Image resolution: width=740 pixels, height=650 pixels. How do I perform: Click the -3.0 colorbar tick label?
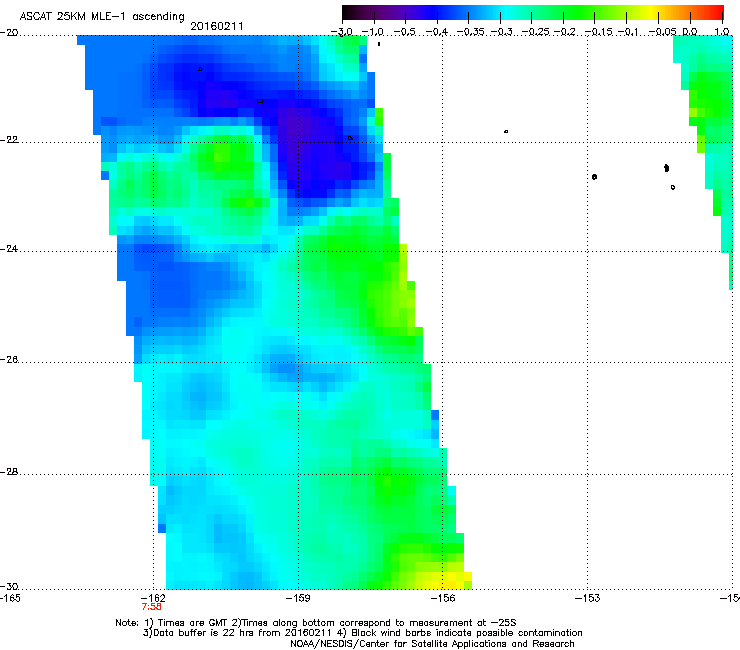[342, 32]
